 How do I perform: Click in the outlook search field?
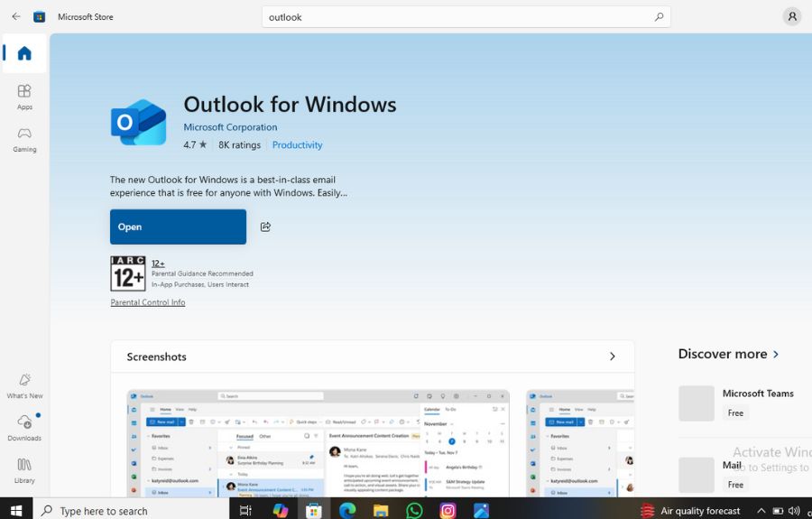coord(466,17)
